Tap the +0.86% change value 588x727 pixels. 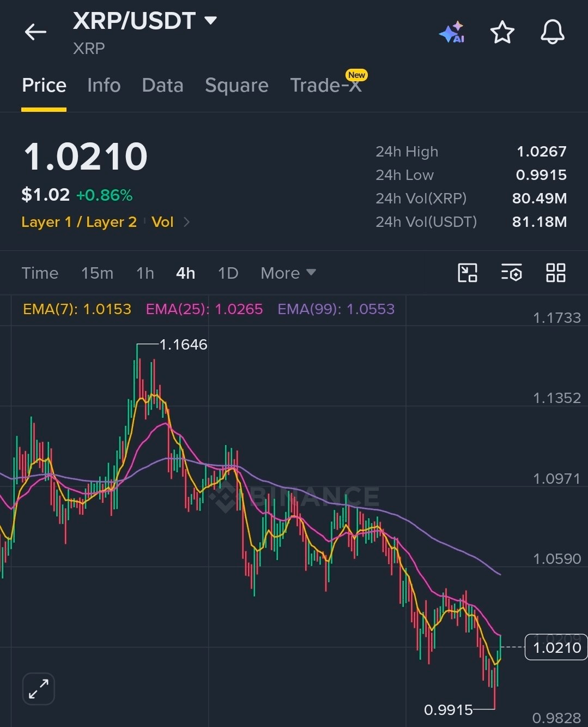click(104, 195)
